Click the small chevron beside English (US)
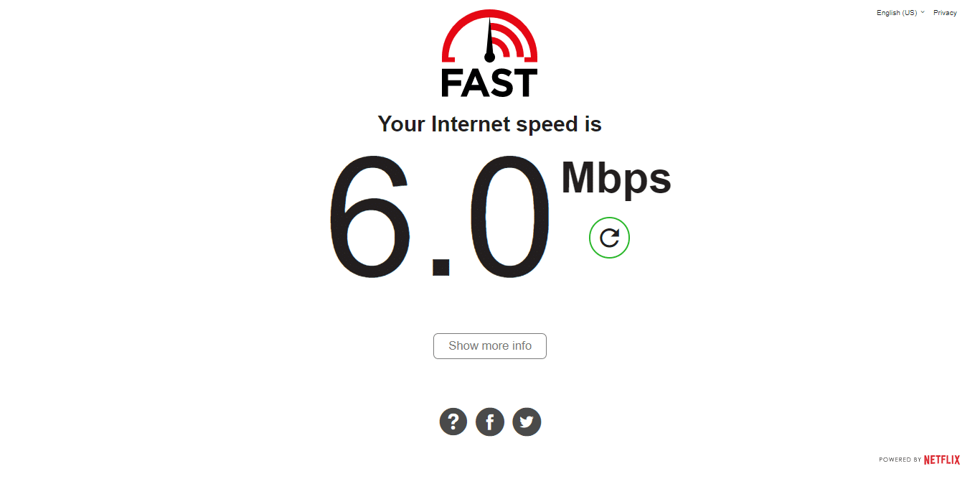This screenshot has width=980, height=479. [923, 12]
